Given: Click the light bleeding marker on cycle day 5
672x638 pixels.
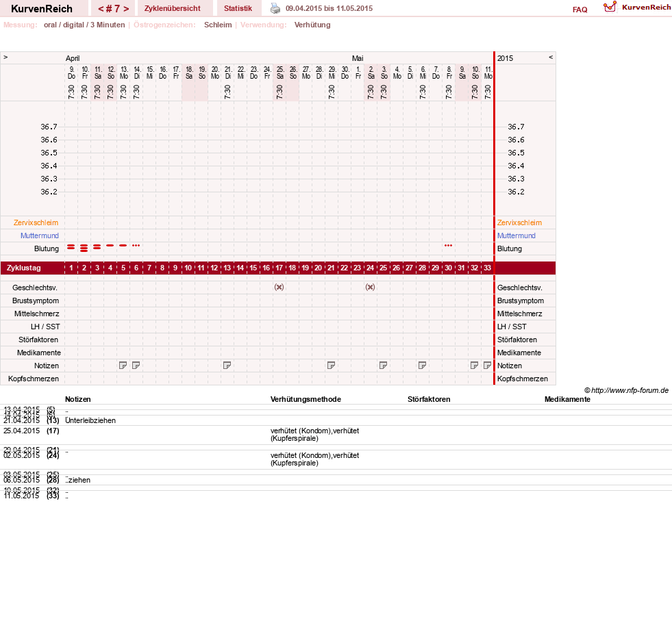Looking at the screenshot, I should click(x=123, y=245).
